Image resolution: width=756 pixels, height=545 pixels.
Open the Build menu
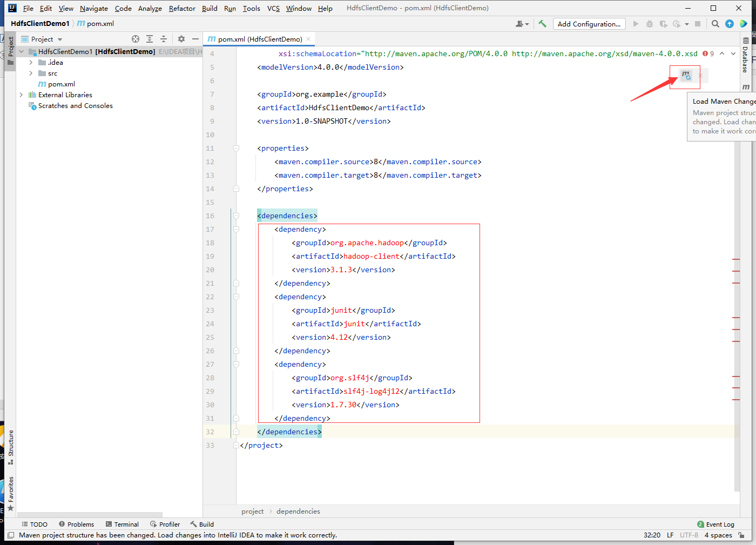tap(210, 8)
